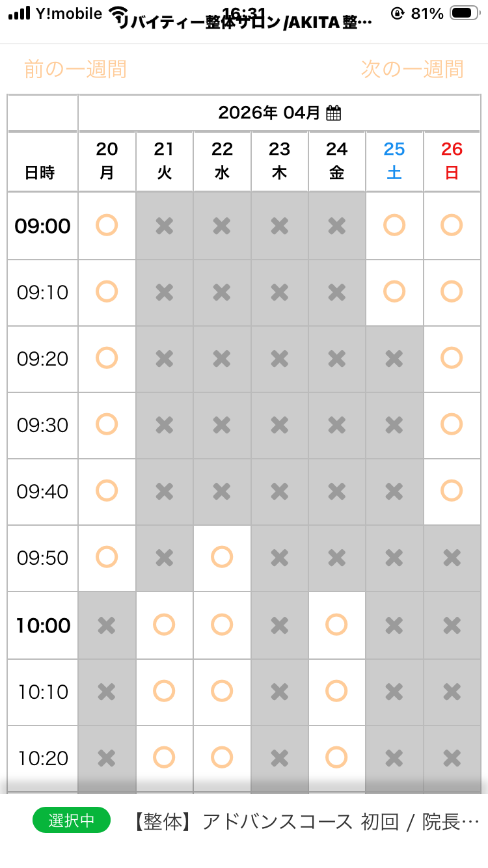Viewport: 488px width, 868px height.
Task: Select the 10:10 circle on Wednesday 22
Action: (x=222, y=692)
